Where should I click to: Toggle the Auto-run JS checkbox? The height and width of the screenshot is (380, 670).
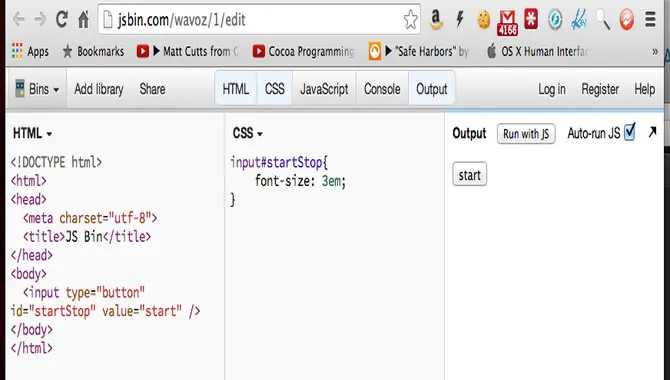[x=630, y=132]
